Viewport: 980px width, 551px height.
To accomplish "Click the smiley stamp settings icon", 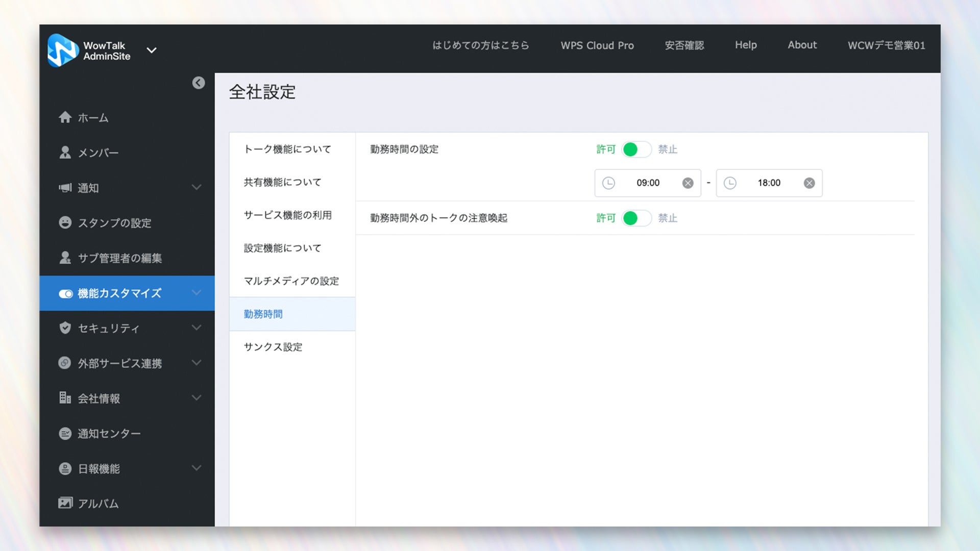I will coord(65,222).
